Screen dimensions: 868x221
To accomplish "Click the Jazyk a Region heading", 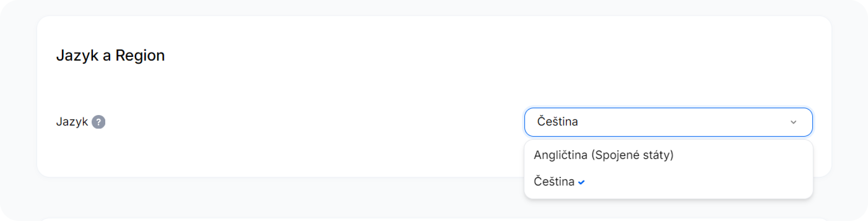I will point(110,56).
